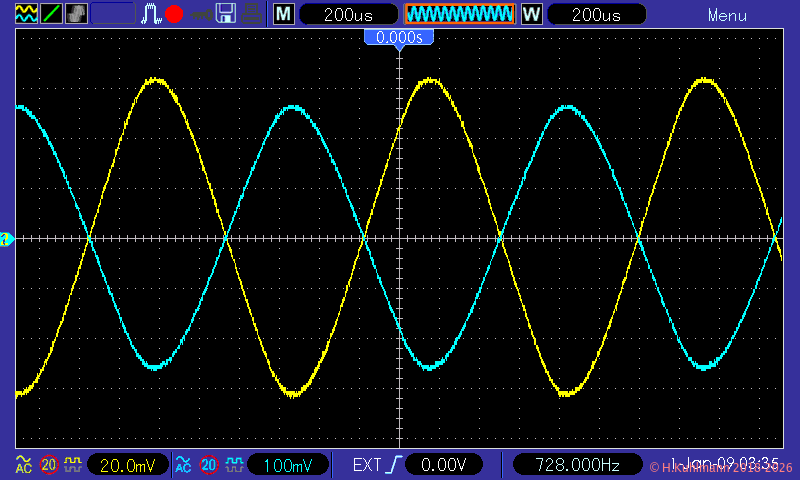Click the 0.000s trigger position marker
This screenshot has width=800, height=480.
coord(399,37)
